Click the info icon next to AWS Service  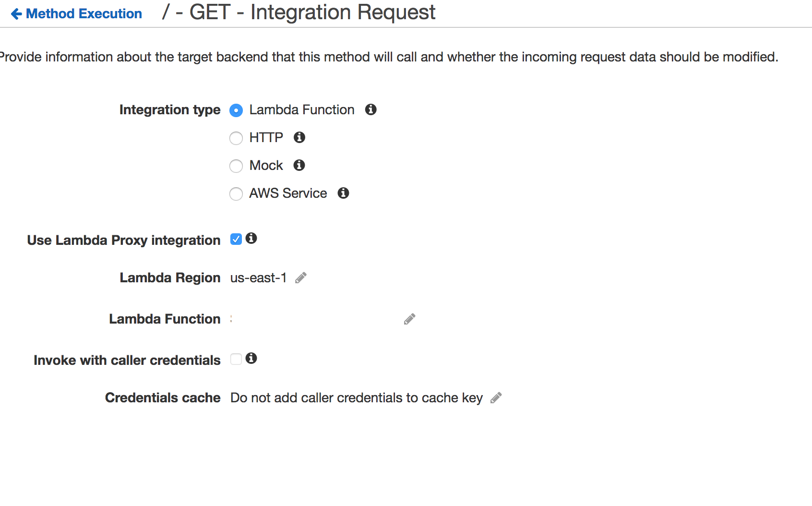click(x=343, y=193)
